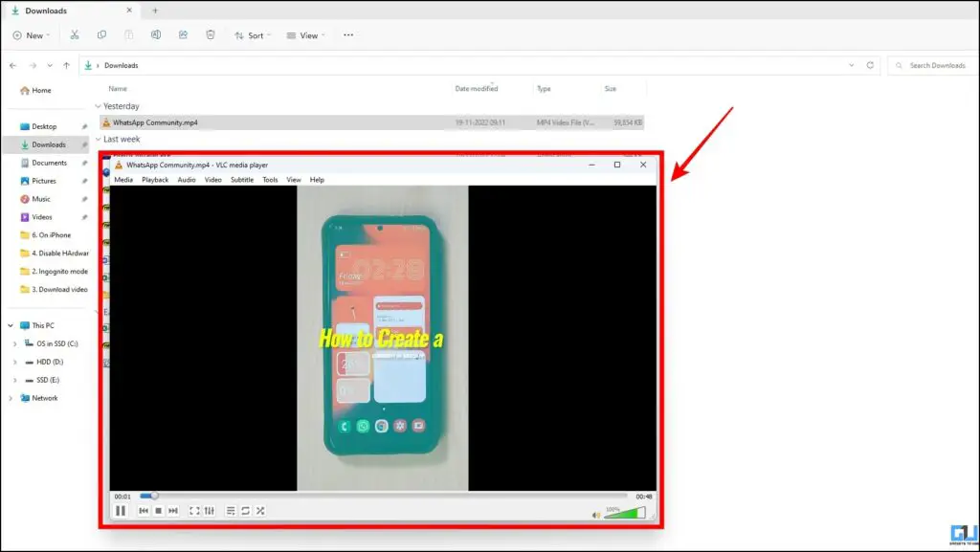Toggle shuffle playback in VLC
The width and height of the screenshot is (980, 552).
[260, 511]
